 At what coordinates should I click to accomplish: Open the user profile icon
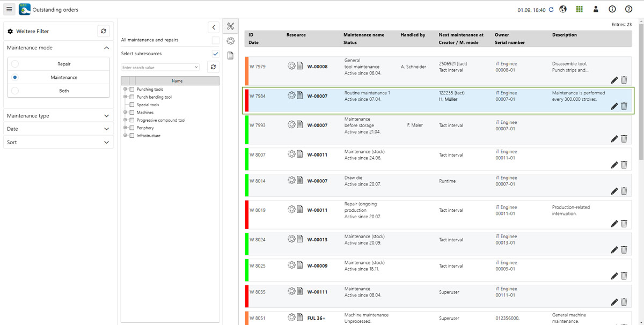coord(596,10)
